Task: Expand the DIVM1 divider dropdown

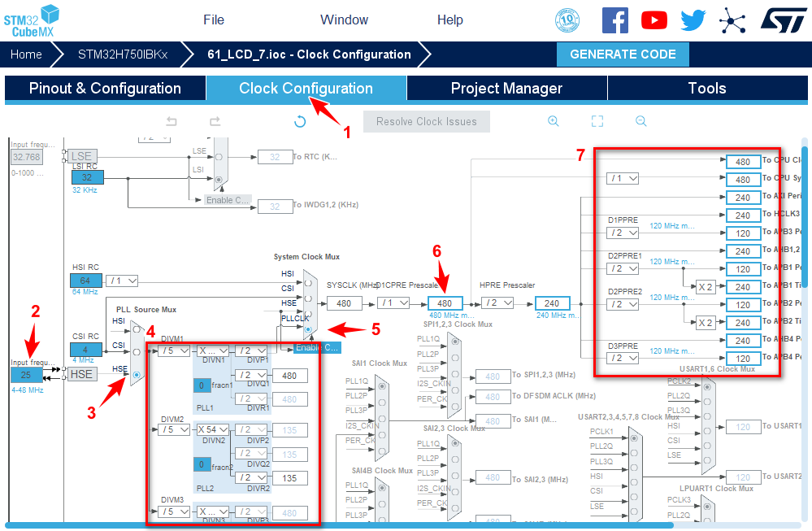Action: [172, 351]
